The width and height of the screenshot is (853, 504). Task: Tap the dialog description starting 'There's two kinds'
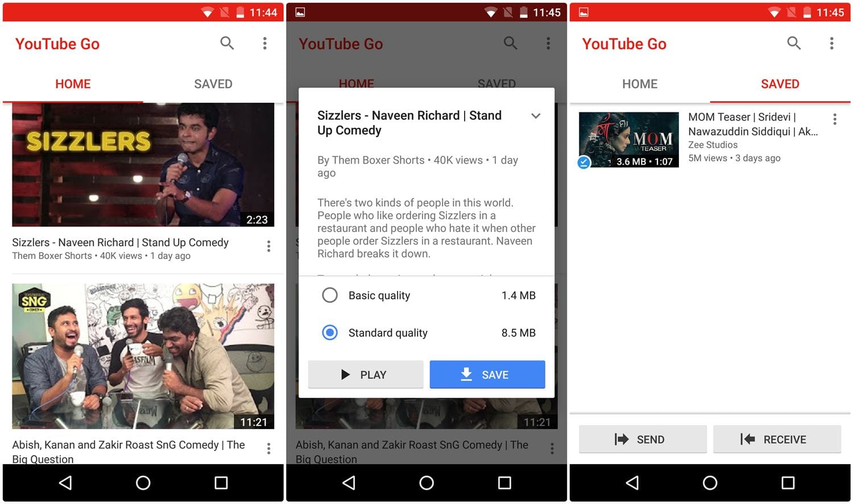tap(426, 228)
